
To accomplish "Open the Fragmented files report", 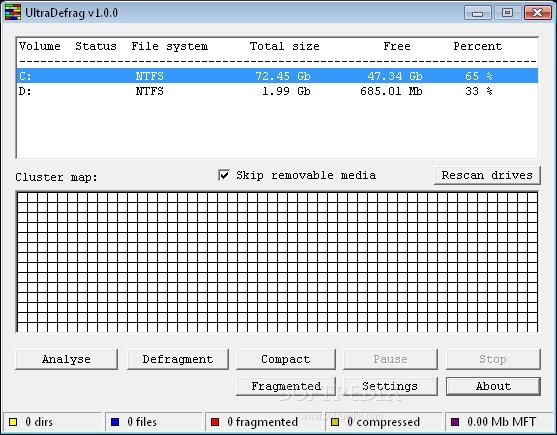I will [286, 386].
